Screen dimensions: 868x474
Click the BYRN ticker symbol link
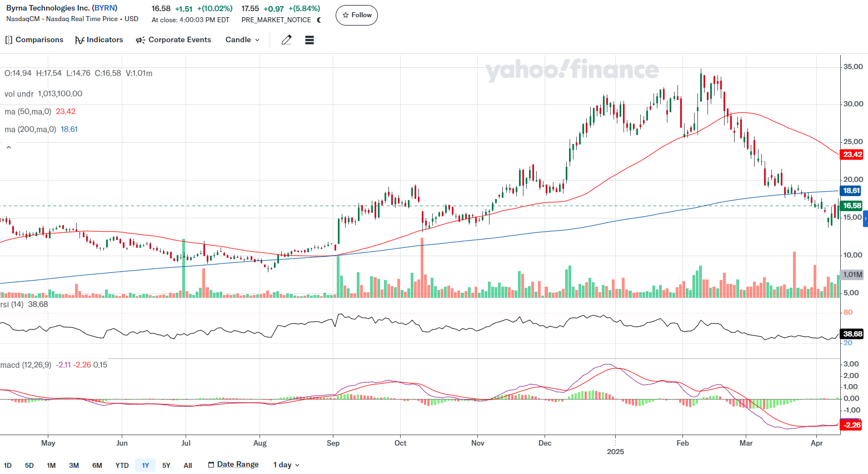click(104, 8)
